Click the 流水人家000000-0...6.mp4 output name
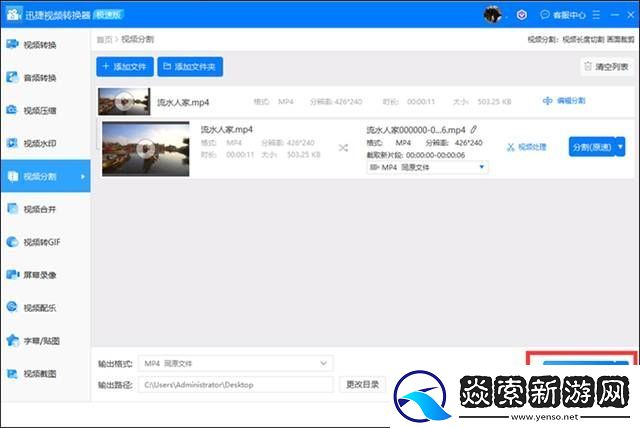Screen dimensions: 640x428 pos(416,130)
